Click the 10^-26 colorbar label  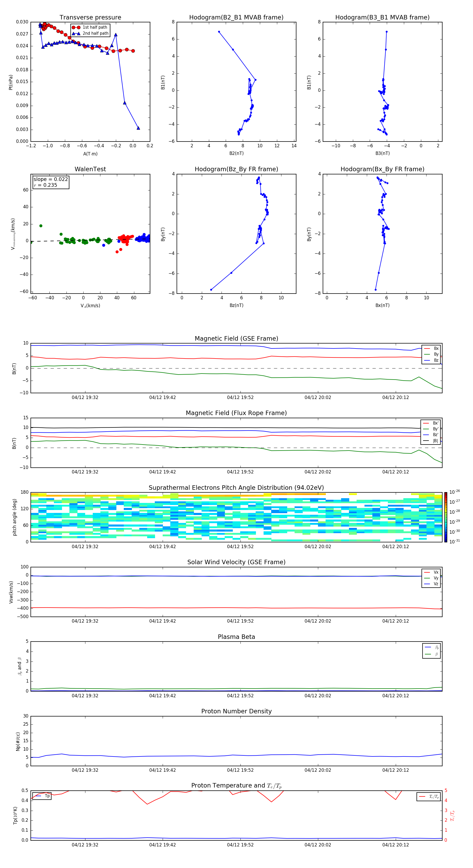(455, 492)
